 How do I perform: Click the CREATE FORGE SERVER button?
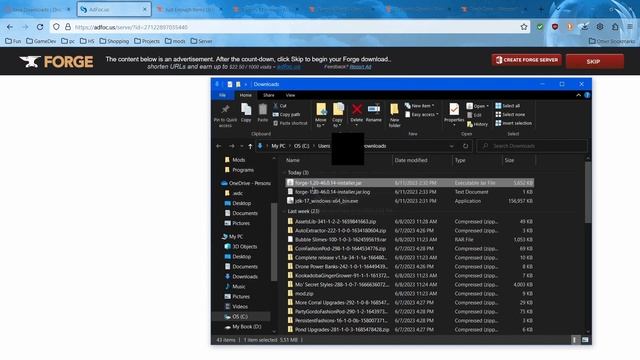(527, 60)
